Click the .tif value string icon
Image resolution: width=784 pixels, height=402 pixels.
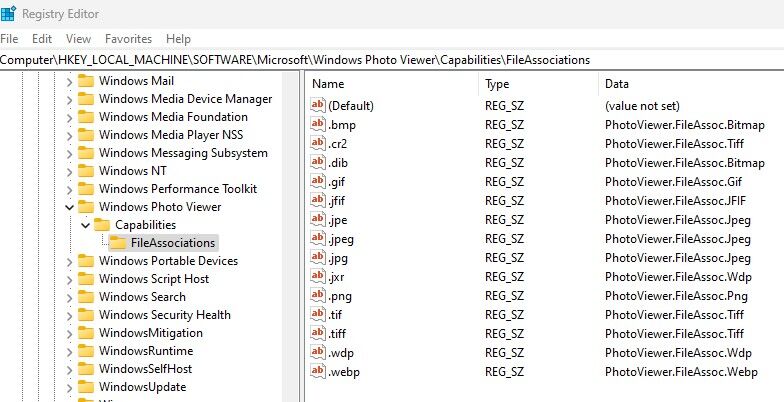tap(318, 314)
